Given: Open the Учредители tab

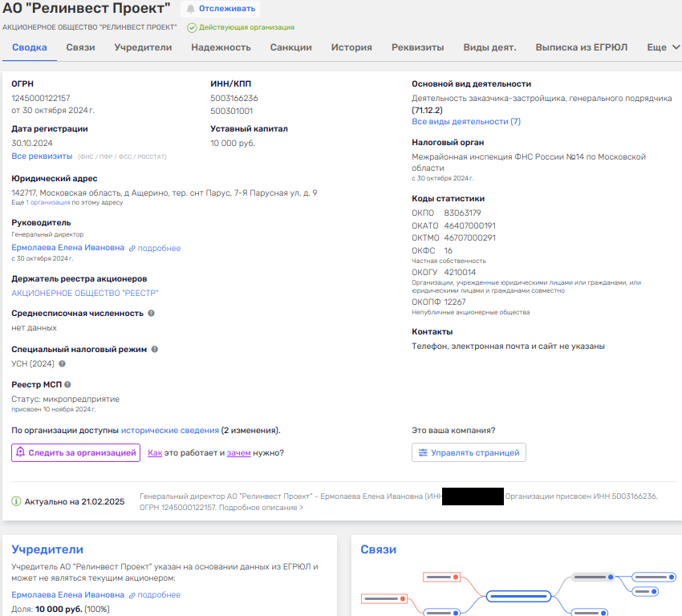Looking at the screenshot, I should [143, 47].
